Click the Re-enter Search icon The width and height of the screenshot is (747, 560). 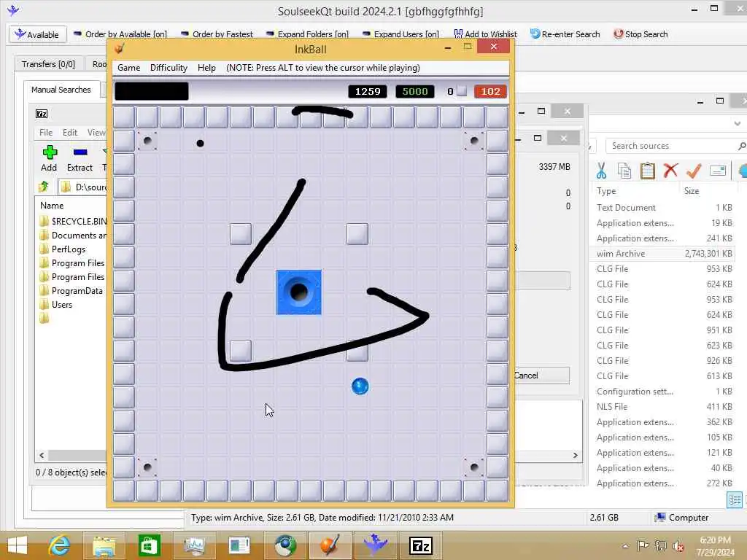point(535,34)
